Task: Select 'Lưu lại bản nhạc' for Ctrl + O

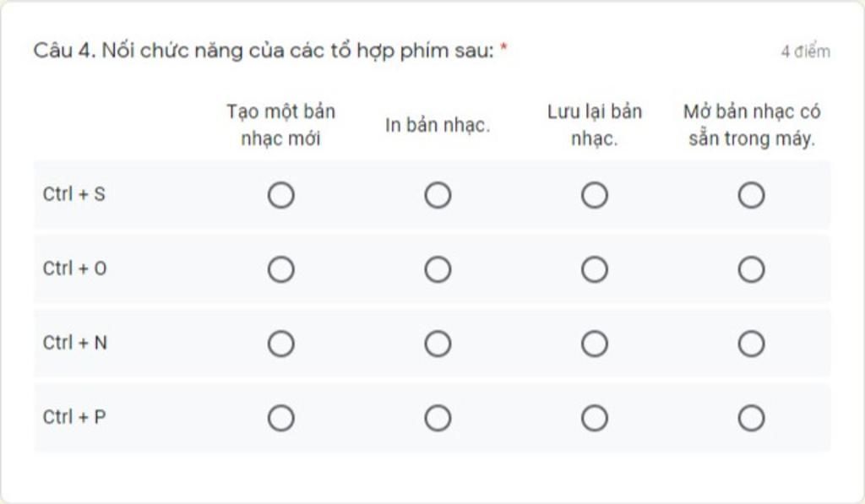Action: (x=594, y=269)
